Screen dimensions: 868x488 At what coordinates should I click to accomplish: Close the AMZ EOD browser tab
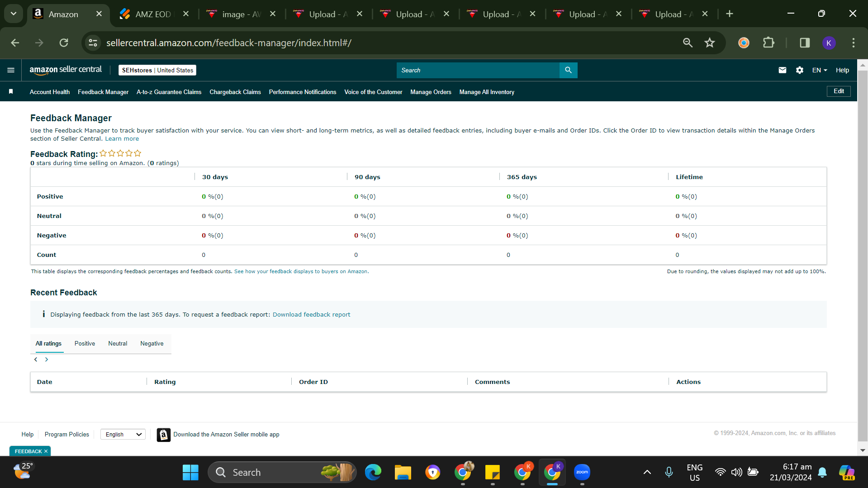coord(186,14)
